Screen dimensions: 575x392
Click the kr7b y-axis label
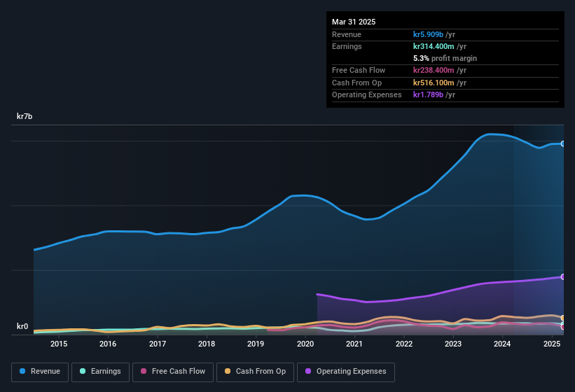pyautogui.click(x=25, y=116)
